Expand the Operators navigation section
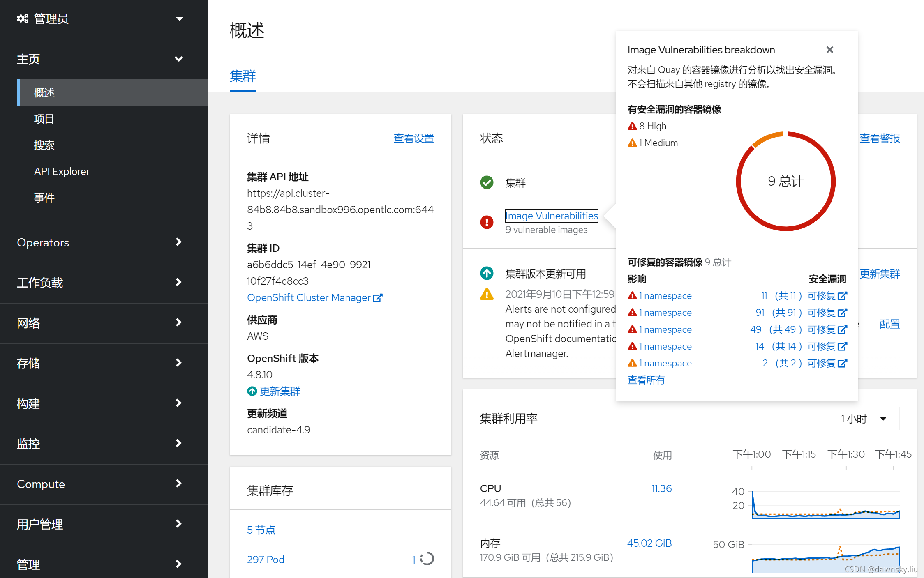The width and height of the screenshot is (924, 578). coord(104,242)
